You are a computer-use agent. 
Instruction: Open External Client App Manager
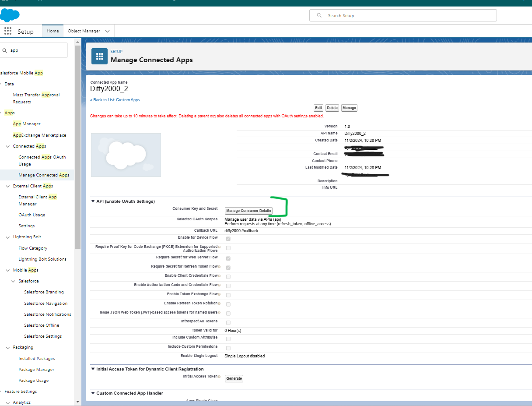tap(38, 201)
